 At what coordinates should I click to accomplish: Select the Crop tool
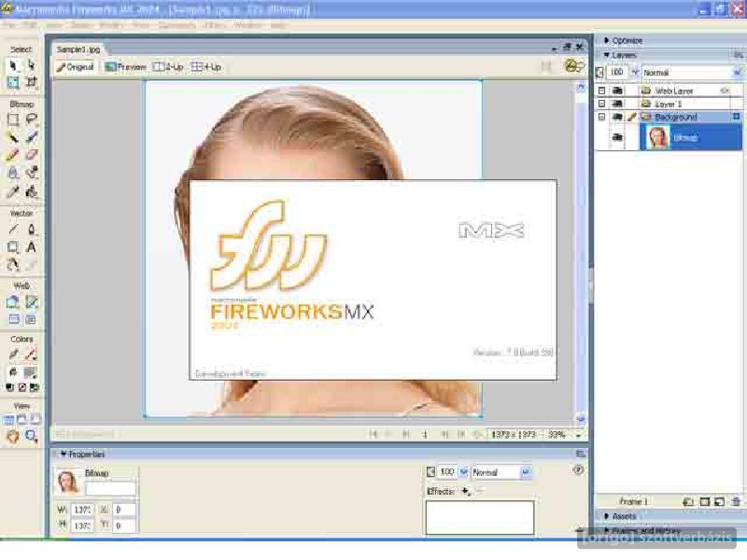click(31, 82)
